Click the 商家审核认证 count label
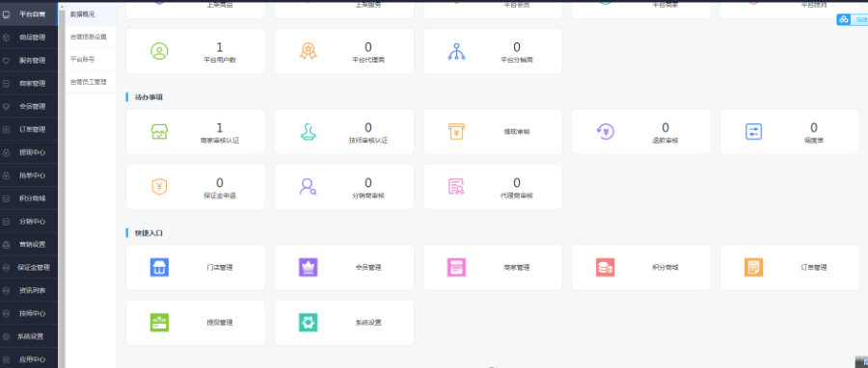 pos(220,141)
